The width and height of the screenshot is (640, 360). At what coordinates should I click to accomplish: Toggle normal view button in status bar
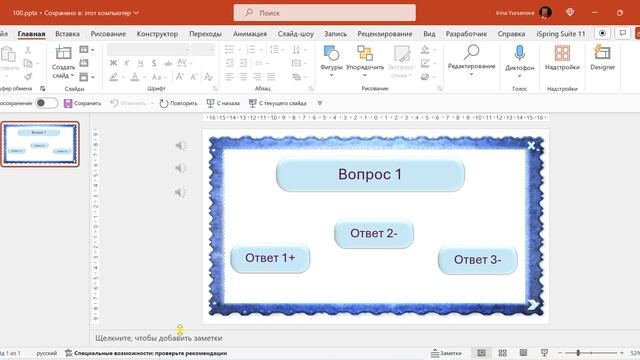point(482,353)
